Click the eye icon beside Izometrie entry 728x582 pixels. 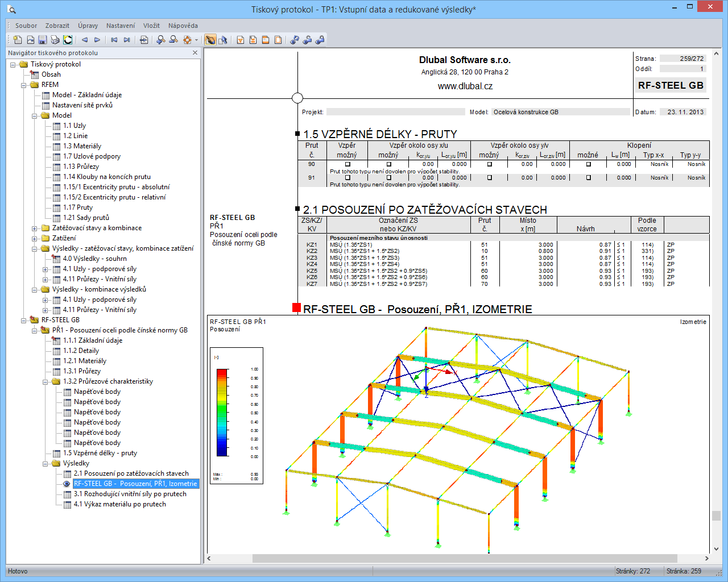[67, 484]
